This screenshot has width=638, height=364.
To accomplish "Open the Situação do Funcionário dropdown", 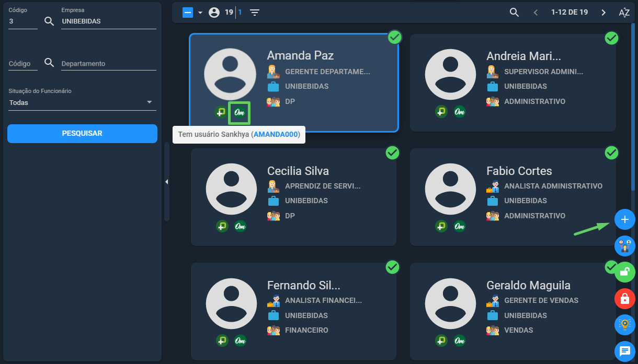I will pos(82,103).
